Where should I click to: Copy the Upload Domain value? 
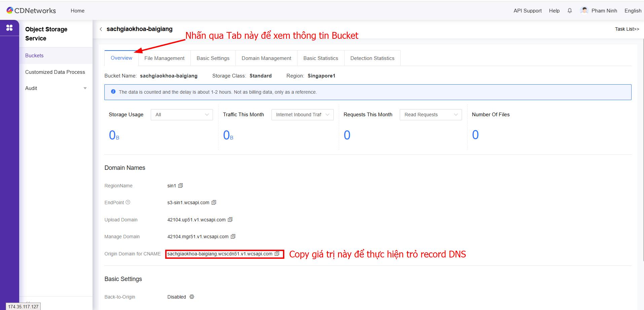coord(230,220)
